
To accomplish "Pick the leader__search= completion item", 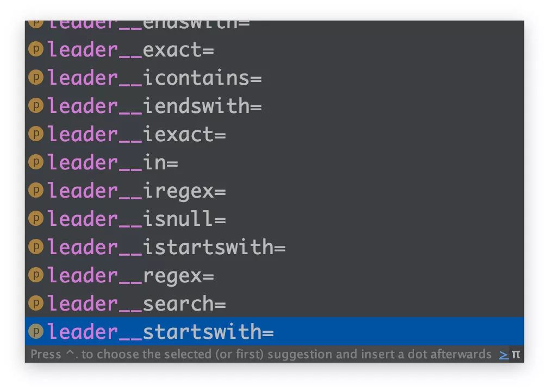I will coord(136,304).
